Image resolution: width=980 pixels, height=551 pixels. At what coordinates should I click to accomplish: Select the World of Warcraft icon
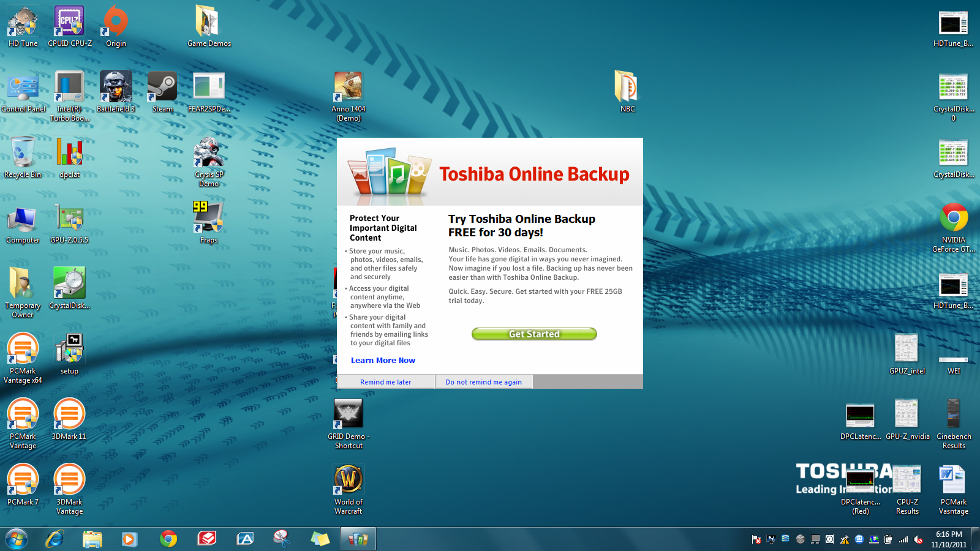(349, 489)
